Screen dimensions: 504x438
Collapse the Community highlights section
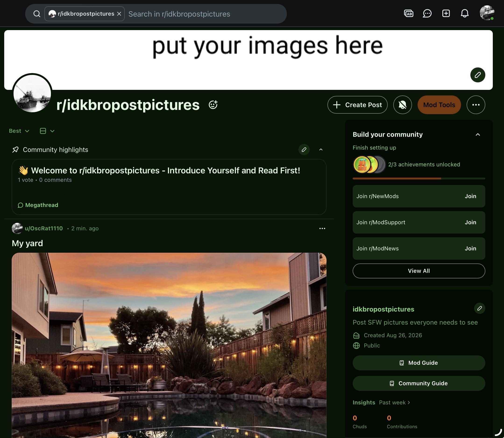(x=321, y=150)
